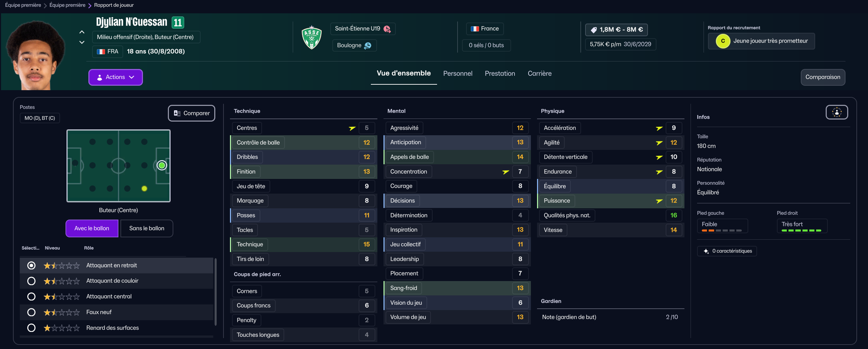868x349 pixels.
Task: Select the Attaquant de couloir role radio
Action: pos(31,281)
